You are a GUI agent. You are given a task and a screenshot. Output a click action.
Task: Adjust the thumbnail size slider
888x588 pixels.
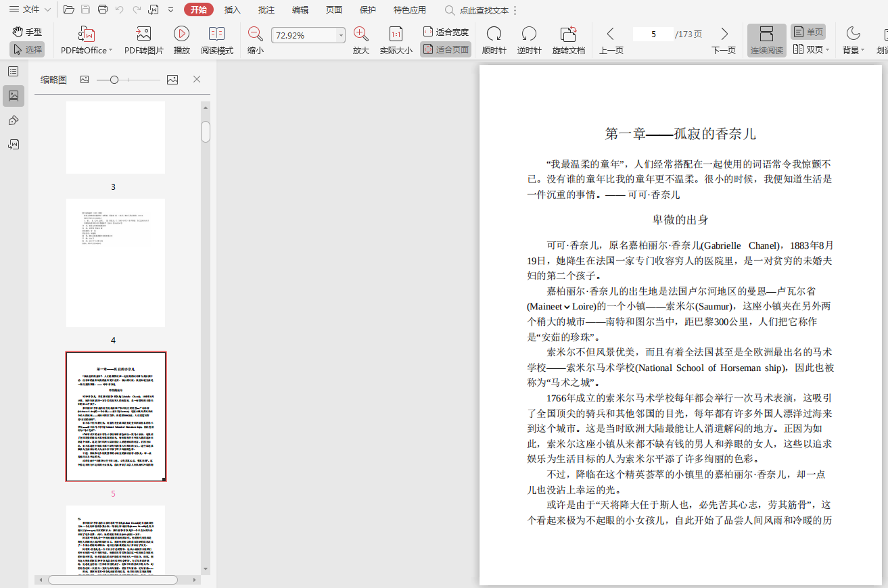click(x=114, y=80)
